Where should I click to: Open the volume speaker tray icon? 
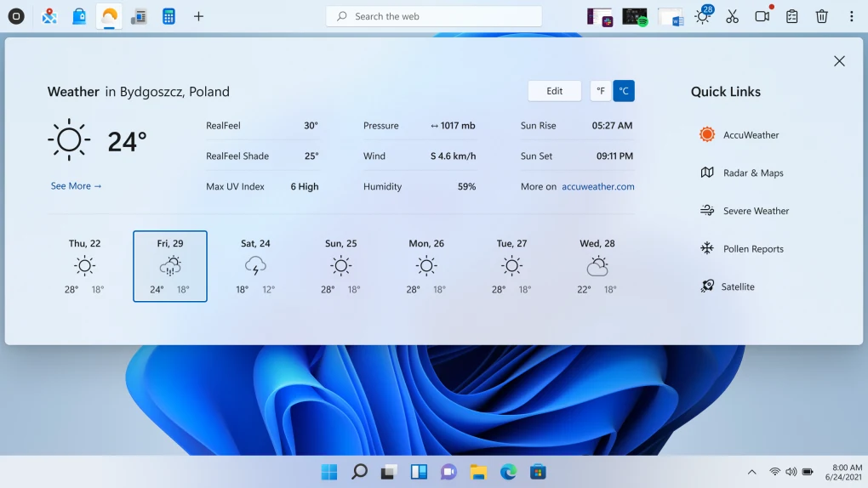tap(791, 472)
